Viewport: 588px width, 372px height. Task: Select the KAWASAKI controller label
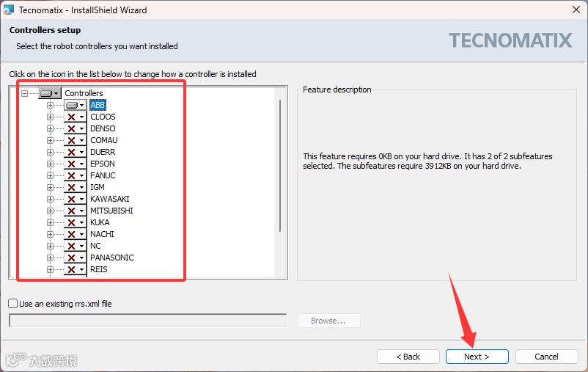point(110,199)
